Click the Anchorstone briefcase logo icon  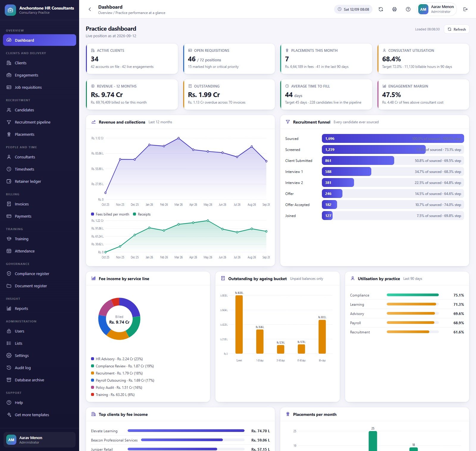10,10
